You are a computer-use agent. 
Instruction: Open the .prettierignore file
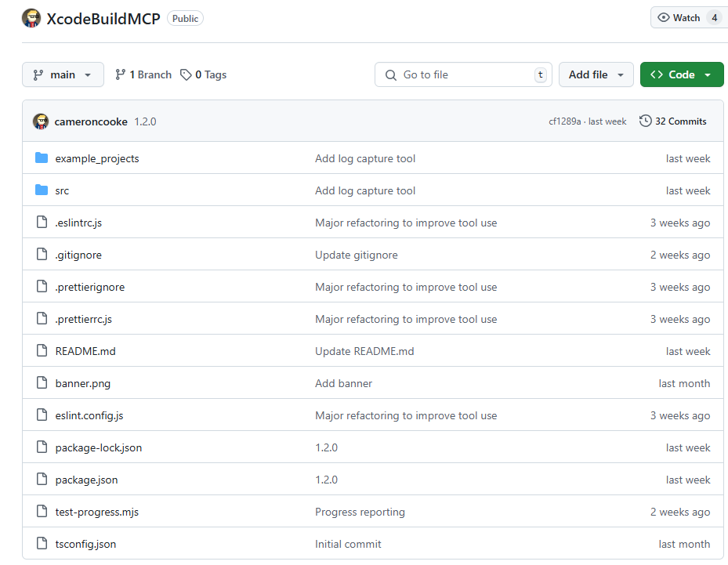tap(90, 287)
